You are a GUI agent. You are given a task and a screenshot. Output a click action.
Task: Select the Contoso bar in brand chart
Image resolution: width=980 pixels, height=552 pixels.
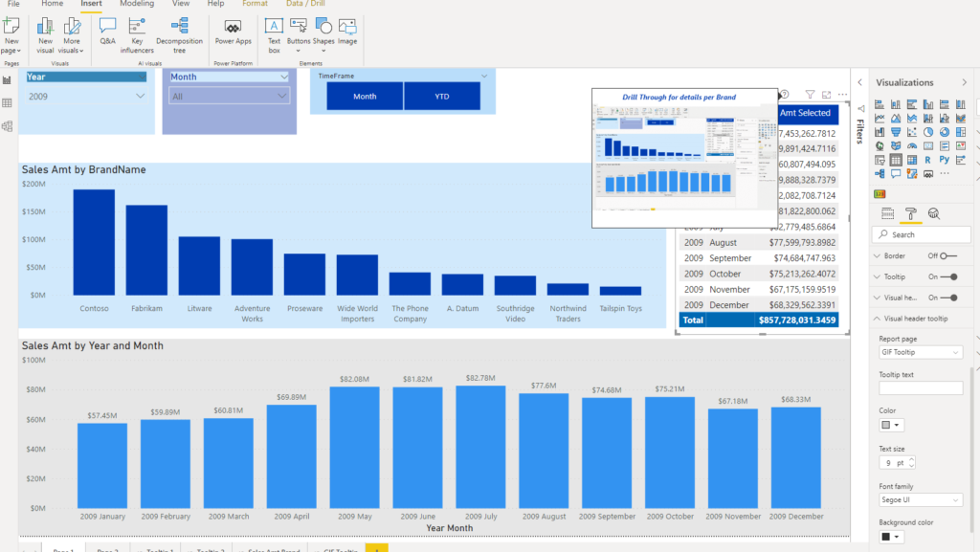coord(94,242)
